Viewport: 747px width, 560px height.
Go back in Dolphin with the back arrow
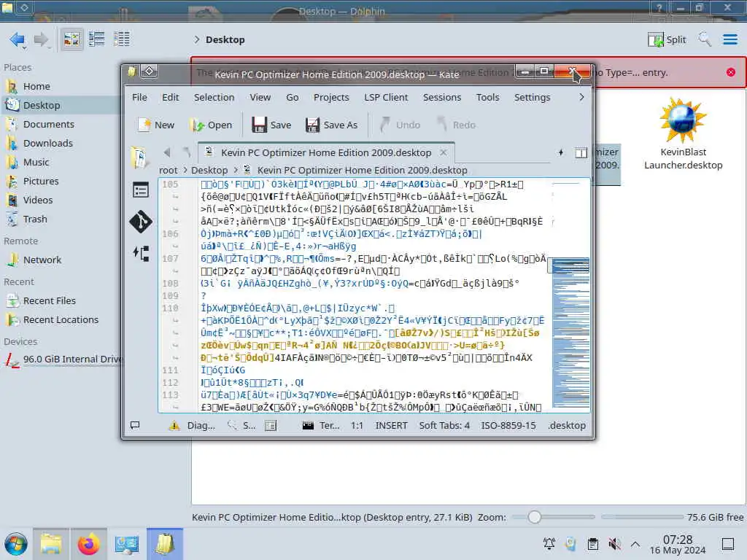tap(18, 39)
